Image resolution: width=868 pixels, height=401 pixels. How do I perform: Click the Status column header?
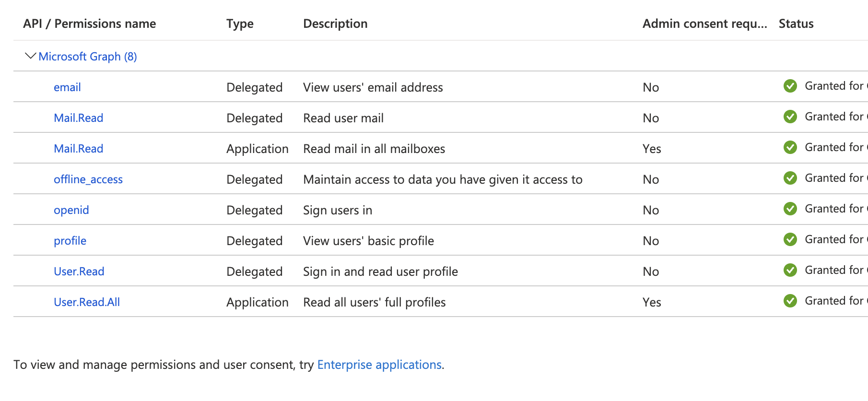pos(796,24)
